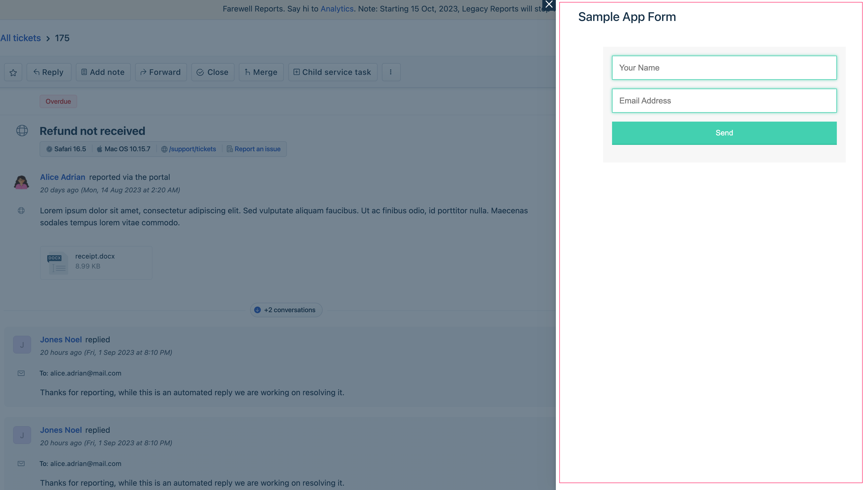Create a Child service task
The width and height of the screenshot is (868, 490).
point(297,72)
